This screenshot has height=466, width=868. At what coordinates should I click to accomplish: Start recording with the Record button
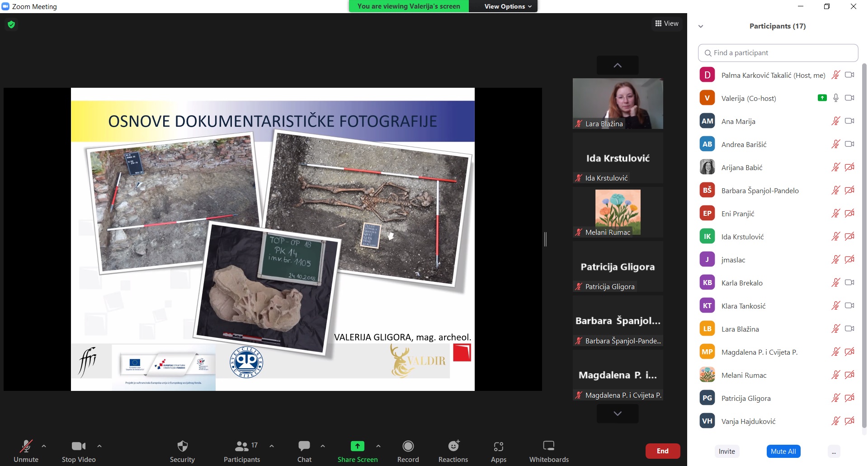(408, 451)
